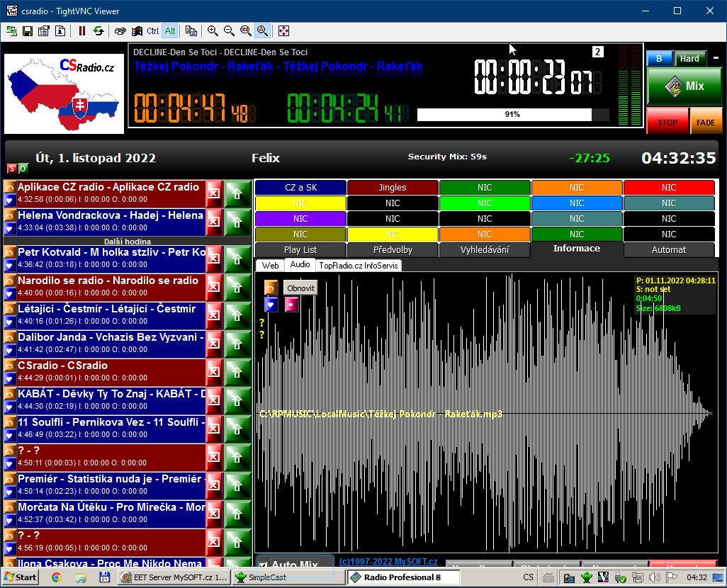Show connection info icon
This screenshot has height=588, width=727.
pos(60,31)
